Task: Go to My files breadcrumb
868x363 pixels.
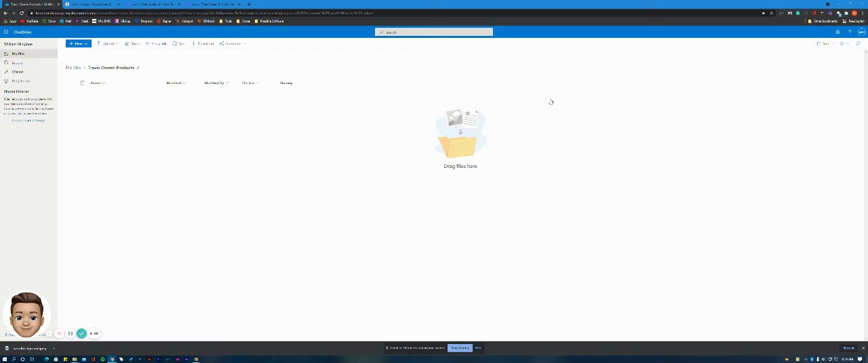Action: pyautogui.click(x=73, y=68)
